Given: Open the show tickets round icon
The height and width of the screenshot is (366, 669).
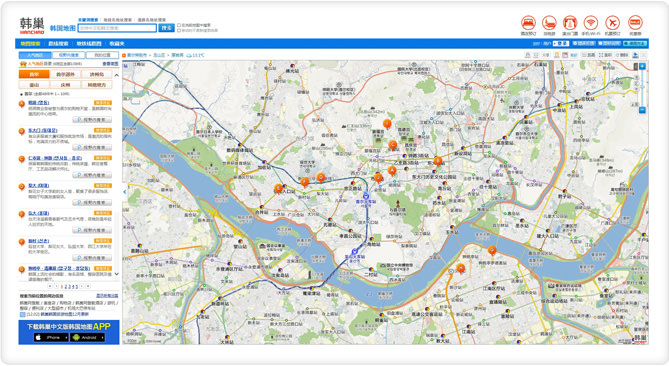Looking at the screenshot, I should 570,23.
